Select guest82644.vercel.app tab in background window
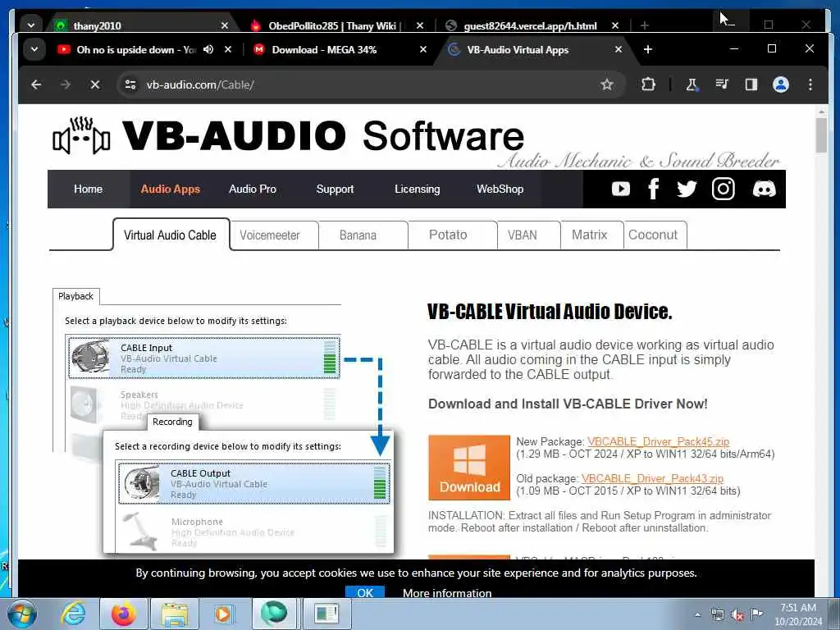This screenshot has width=840, height=630. [531, 25]
